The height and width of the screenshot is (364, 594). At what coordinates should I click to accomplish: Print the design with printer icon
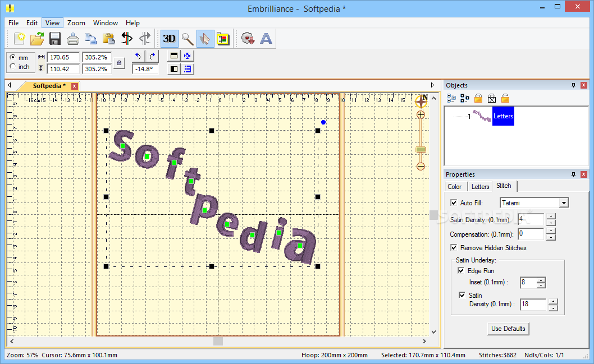[x=73, y=39]
